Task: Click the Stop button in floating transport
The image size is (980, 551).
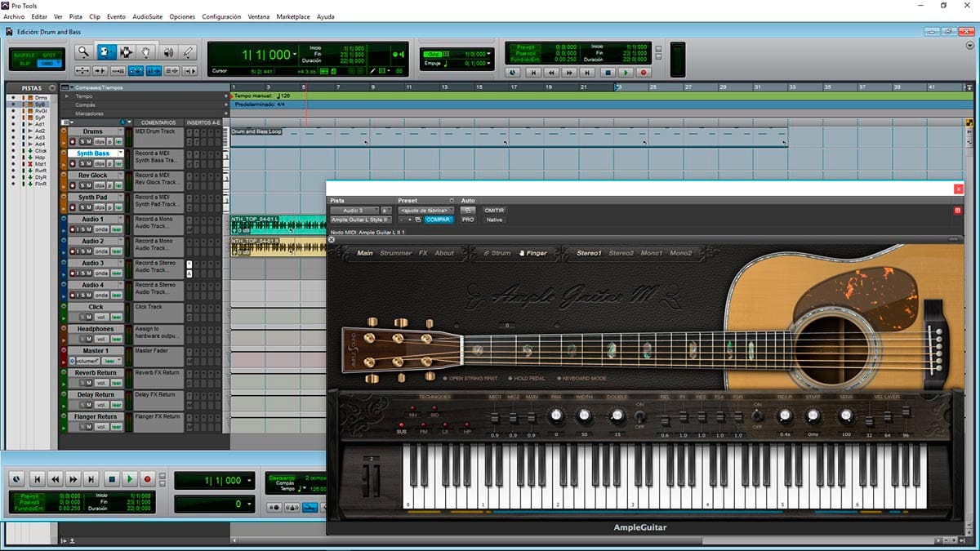Action: point(111,479)
